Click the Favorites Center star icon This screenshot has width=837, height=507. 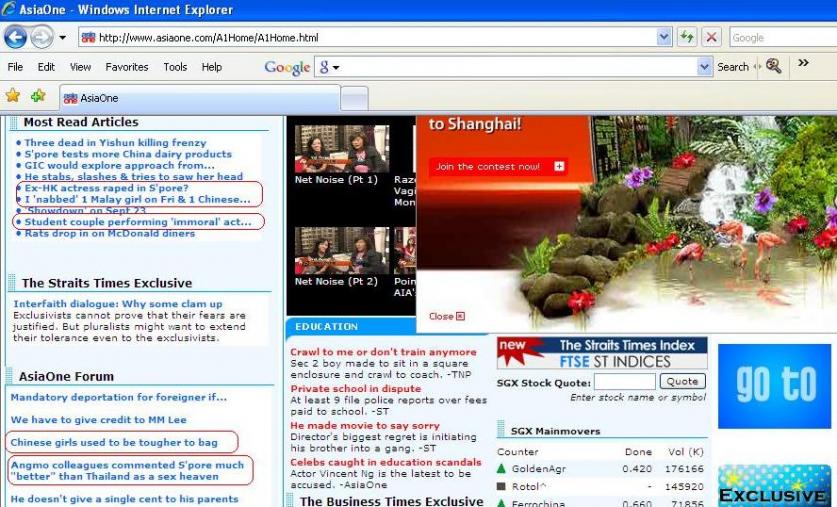(x=13, y=96)
